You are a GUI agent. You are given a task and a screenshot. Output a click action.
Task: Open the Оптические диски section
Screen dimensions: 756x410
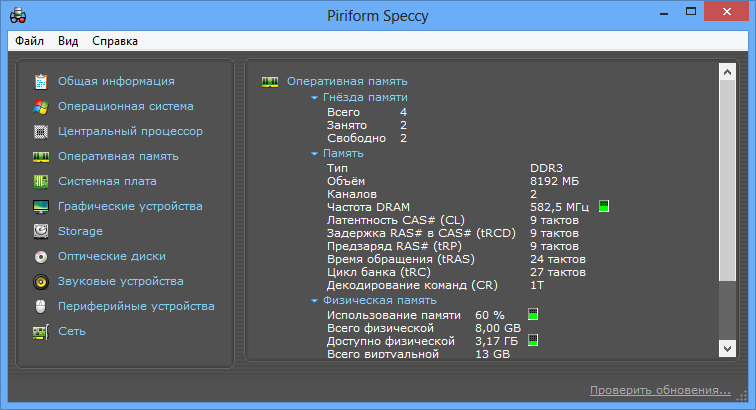(x=111, y=256)
